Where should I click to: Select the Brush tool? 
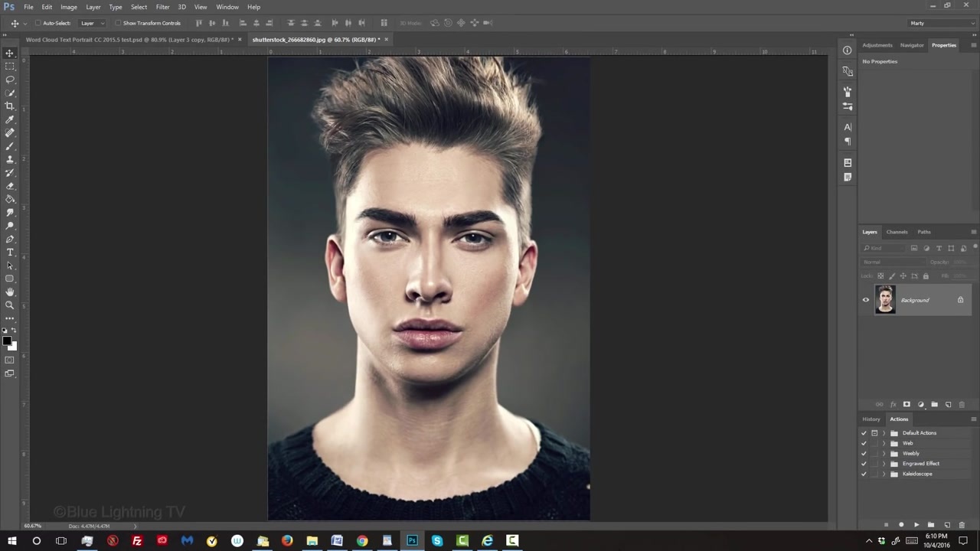click(10, 146)
